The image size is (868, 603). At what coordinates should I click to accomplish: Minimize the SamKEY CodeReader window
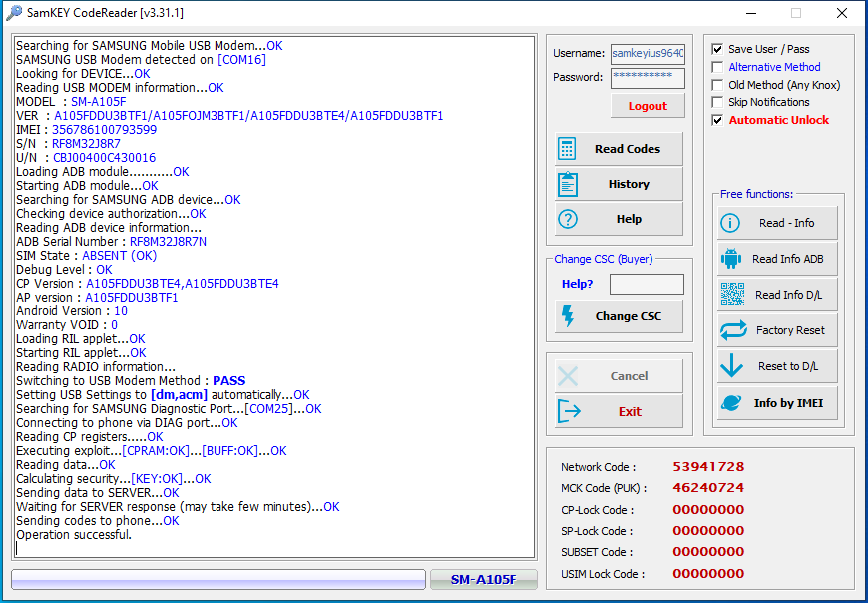click(x=750, y=13)
